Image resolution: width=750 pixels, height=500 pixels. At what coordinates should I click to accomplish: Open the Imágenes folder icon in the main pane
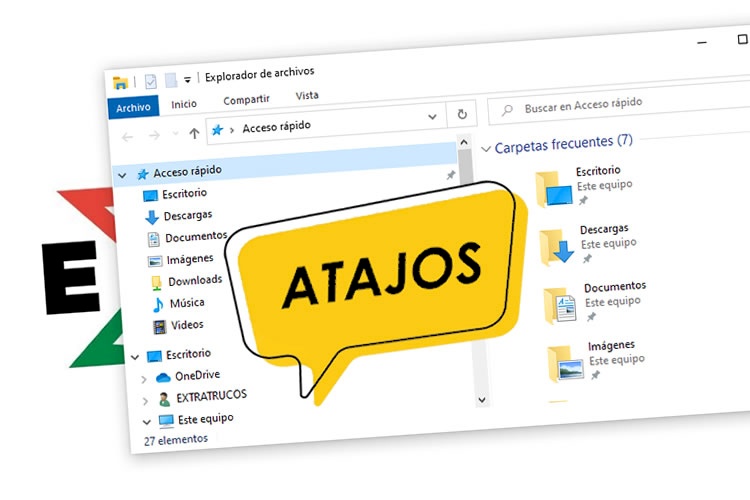point(565,364)
